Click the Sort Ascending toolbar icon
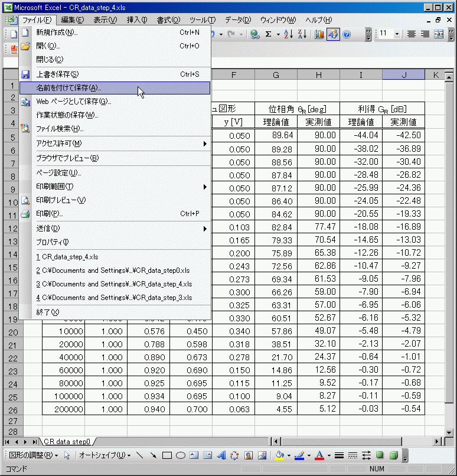 [x=288, y=34]
